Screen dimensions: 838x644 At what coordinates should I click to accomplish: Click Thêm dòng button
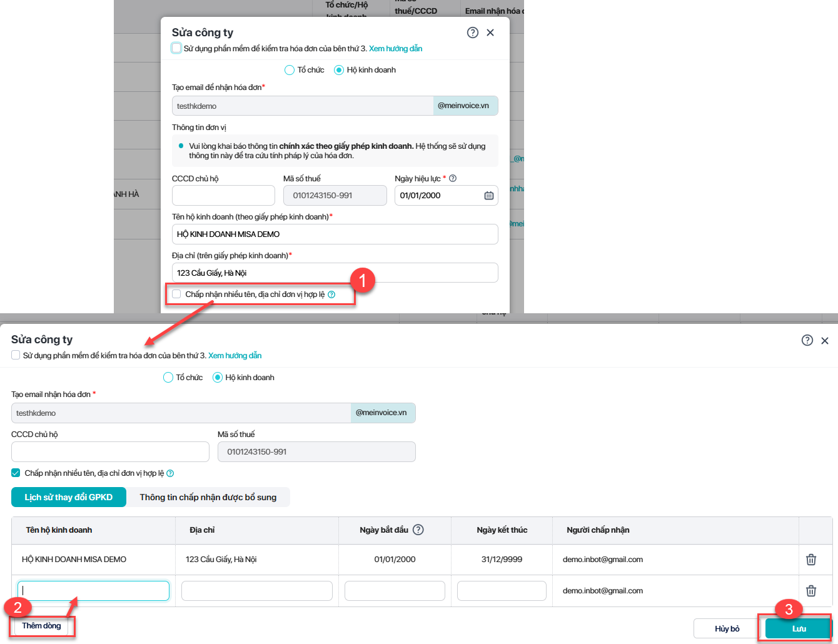tap(41, 626)
